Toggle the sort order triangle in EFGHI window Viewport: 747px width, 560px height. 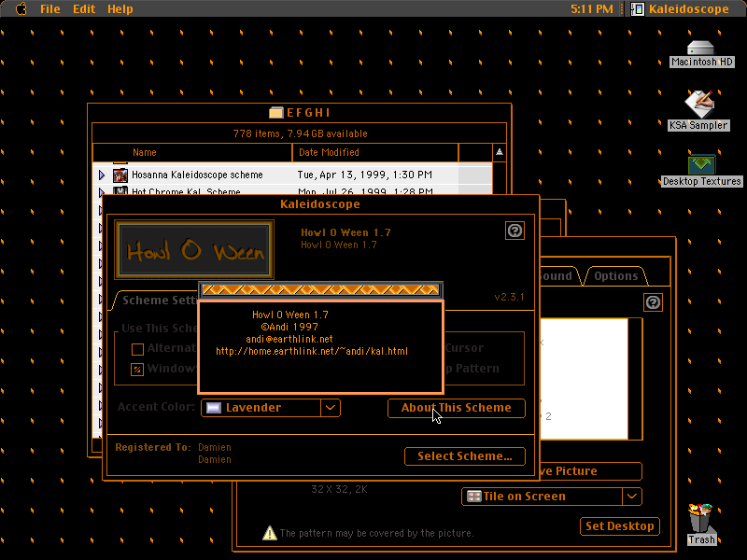pos(500,152)
